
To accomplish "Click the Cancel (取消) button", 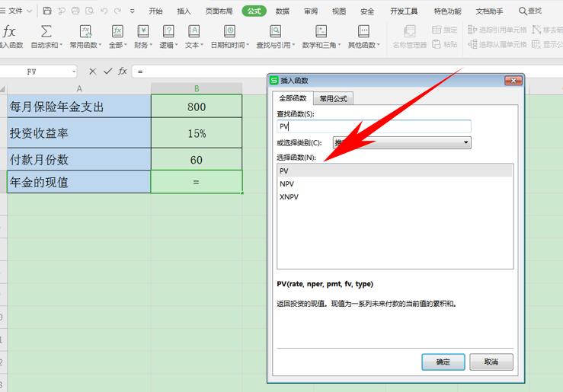I will (491, 362).
